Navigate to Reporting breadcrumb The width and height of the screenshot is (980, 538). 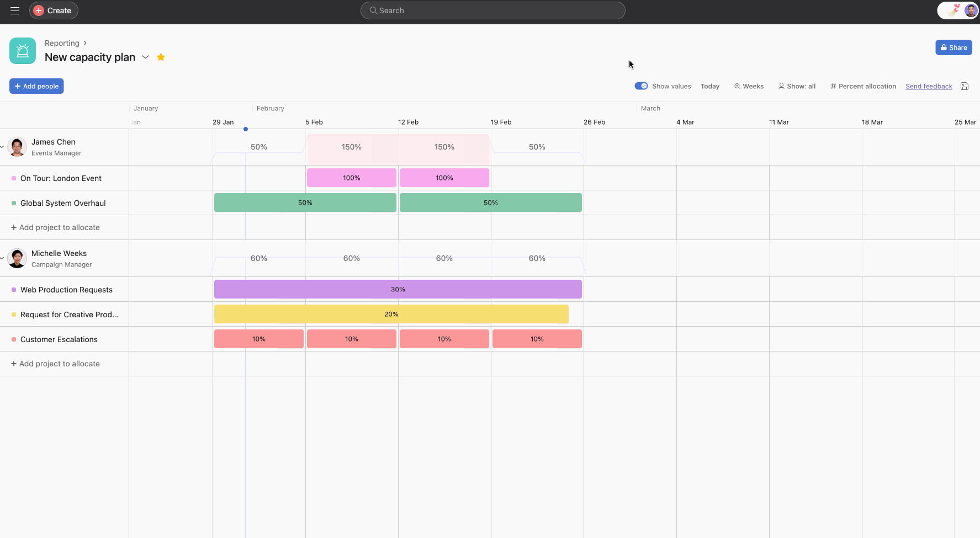62,42
